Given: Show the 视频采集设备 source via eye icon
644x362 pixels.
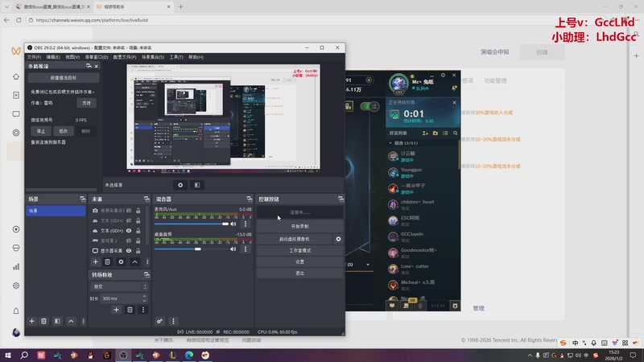Looking at the screenshot, I should [129, 211].
